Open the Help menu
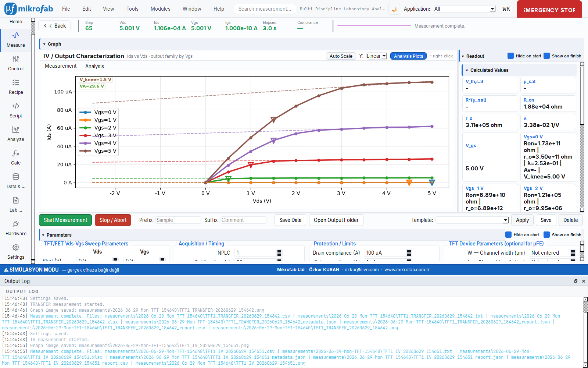 click(x=219, y=9)
